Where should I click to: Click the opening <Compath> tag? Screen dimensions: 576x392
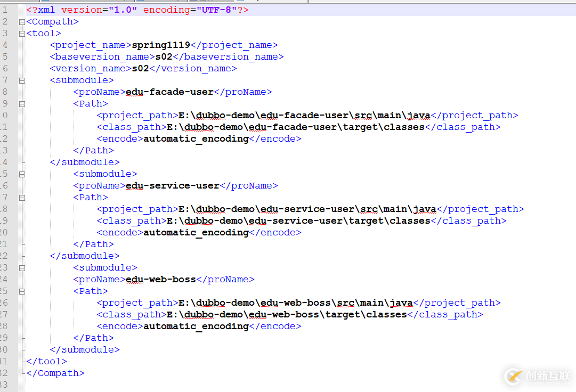click(53, 22)
